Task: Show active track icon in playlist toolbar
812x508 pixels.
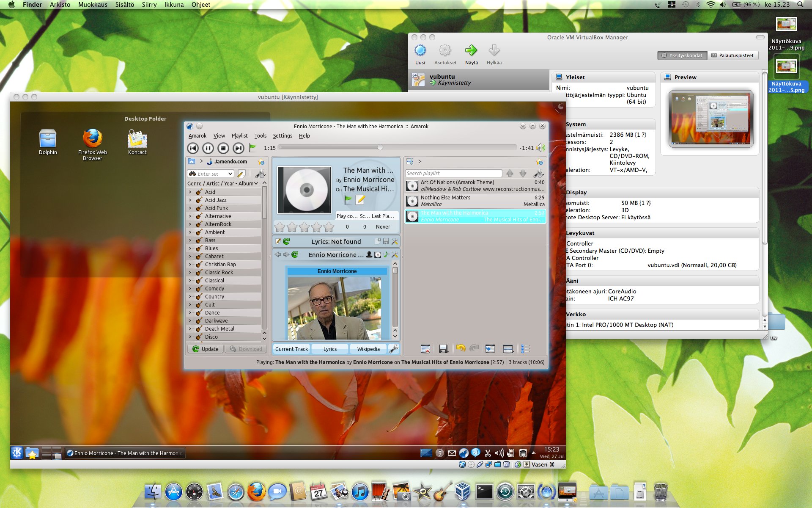Action: (490, 349)
